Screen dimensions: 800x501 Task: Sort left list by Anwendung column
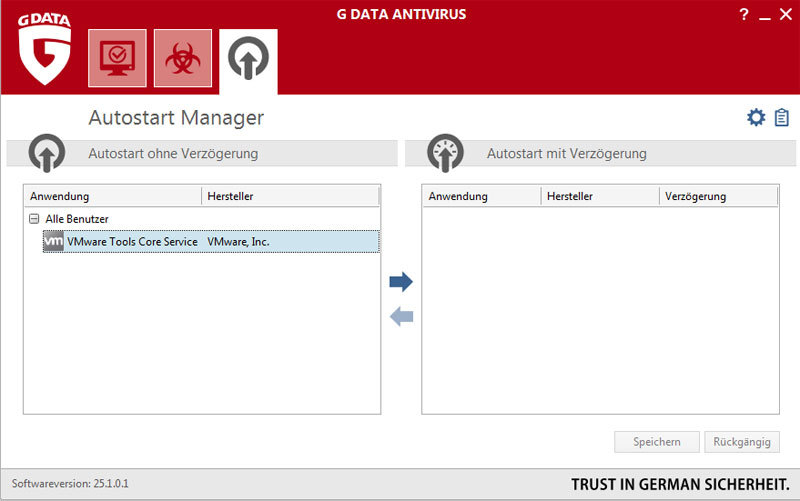coord(113,196)
